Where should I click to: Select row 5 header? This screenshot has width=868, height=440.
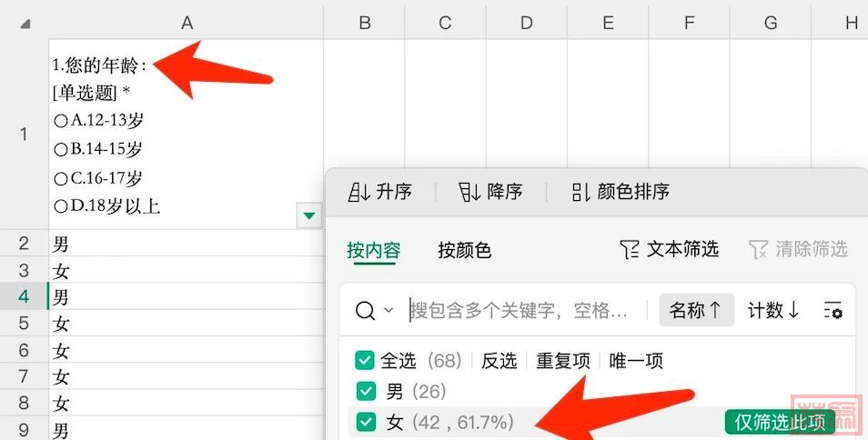(24, 323)
